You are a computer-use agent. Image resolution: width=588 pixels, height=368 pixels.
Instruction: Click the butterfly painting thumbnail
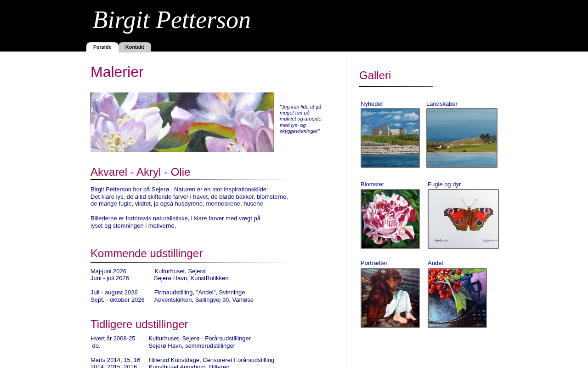463,219
